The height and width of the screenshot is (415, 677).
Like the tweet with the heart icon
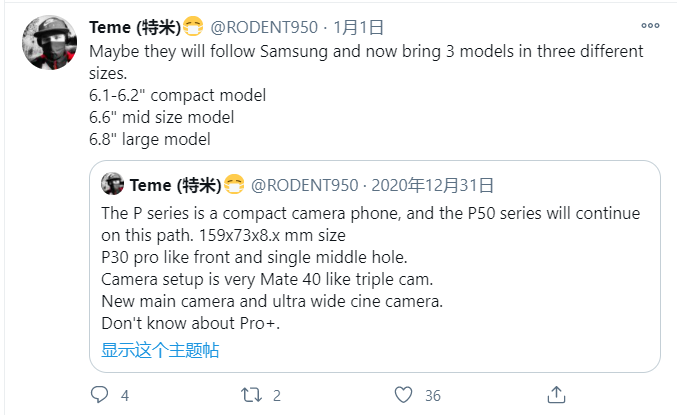pos(404,395)
